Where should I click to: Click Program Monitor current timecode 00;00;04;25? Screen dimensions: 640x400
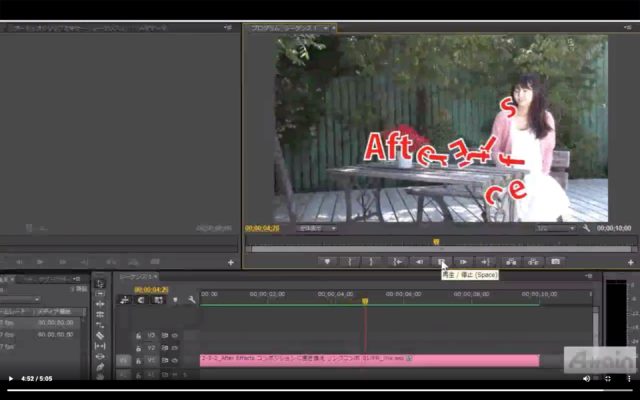click(262, 228)
